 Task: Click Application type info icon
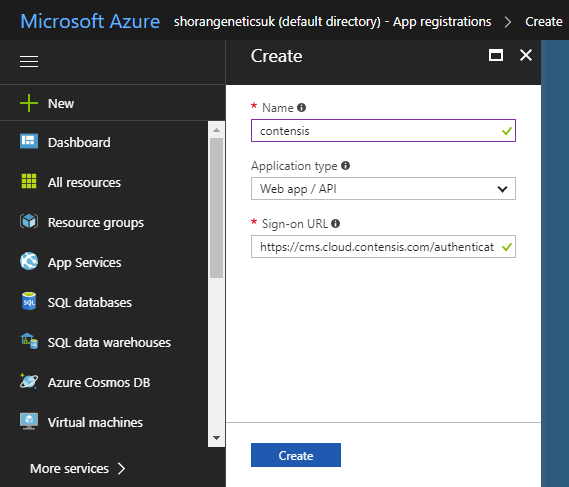[x=345, y=165]
